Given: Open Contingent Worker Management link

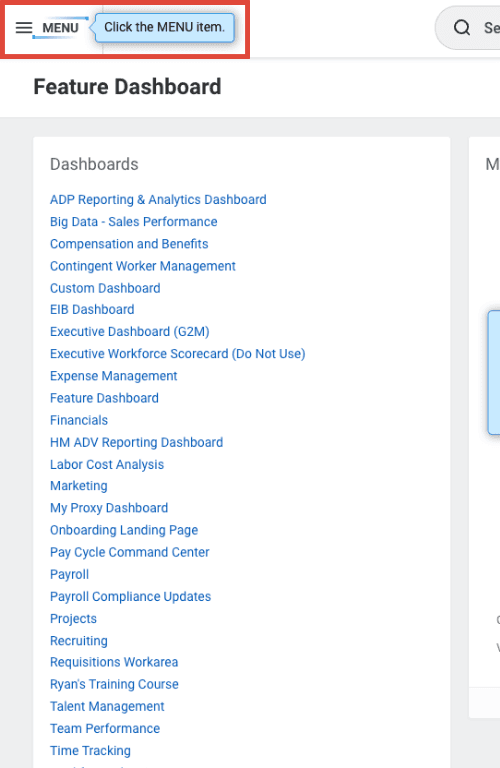Looking at the screenshot, I should tap(143, 266).
